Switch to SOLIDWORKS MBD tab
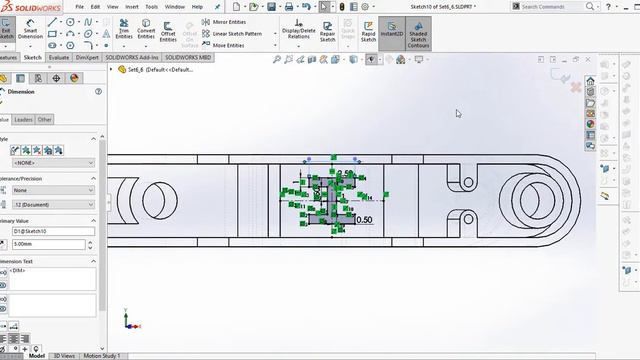Viewport: 640px width, 360px height. click(x=188, y=58)
